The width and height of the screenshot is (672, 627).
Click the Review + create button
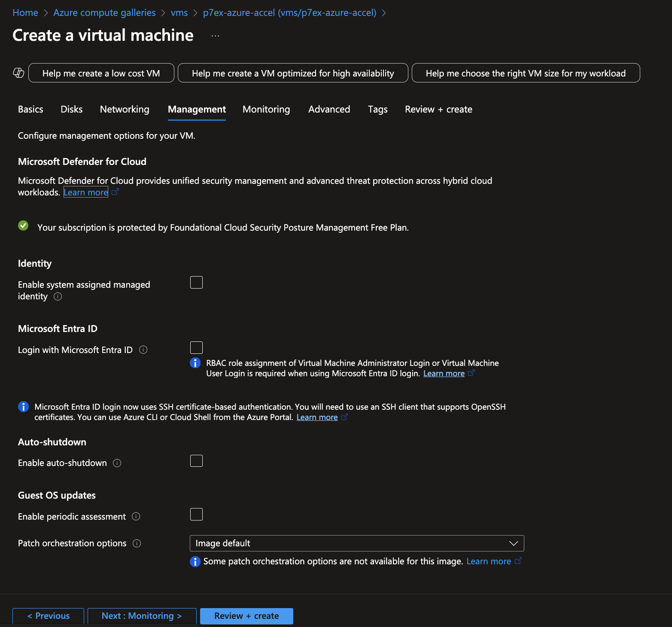point(246,616)
